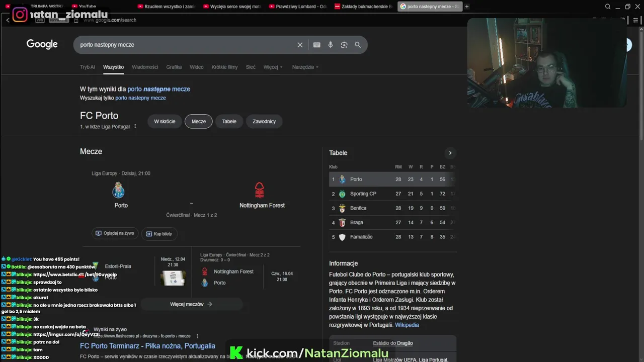Open FC Porto Terminarz flashscore result
This screenshot has width=644, height=362.
(x=147, y=346)
